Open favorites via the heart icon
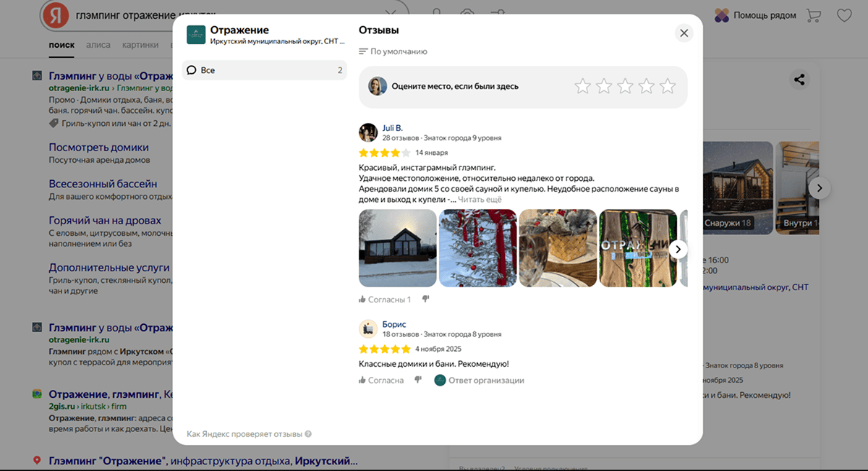 pyautogui.click(x=844, y=14)
